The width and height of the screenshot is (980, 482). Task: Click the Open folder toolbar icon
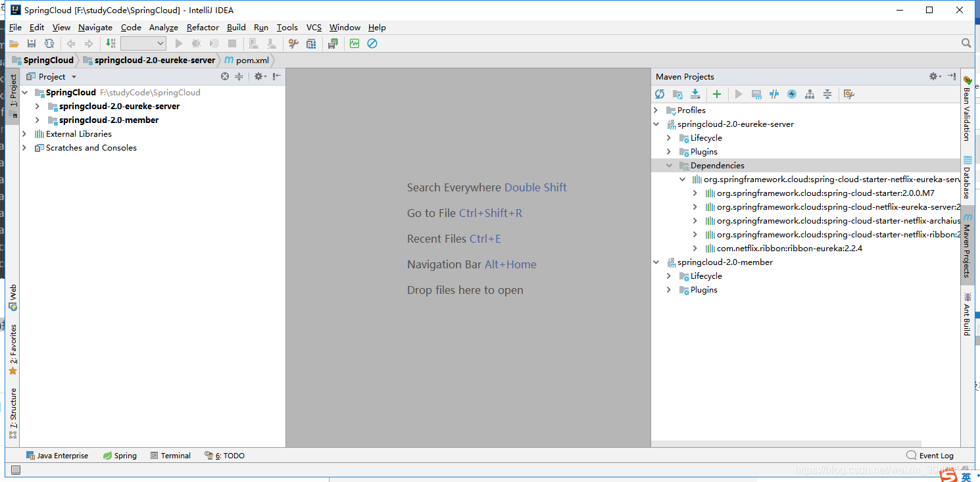tap(13, 43)
